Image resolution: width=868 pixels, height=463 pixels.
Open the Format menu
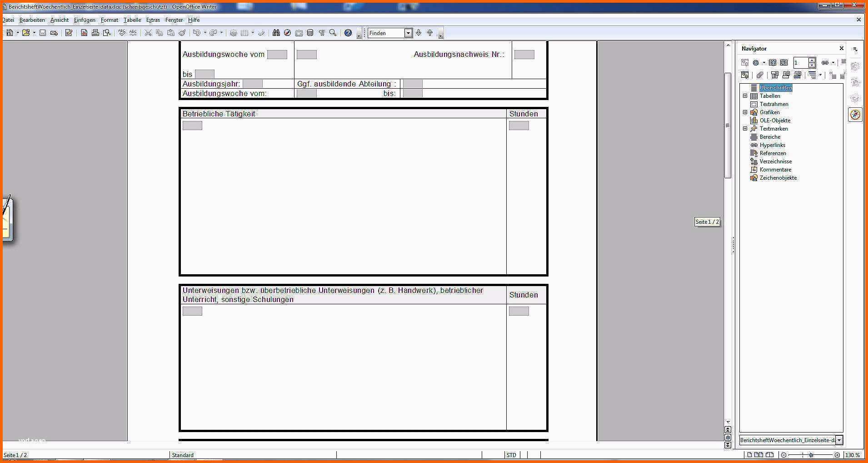tap(110, 20)
